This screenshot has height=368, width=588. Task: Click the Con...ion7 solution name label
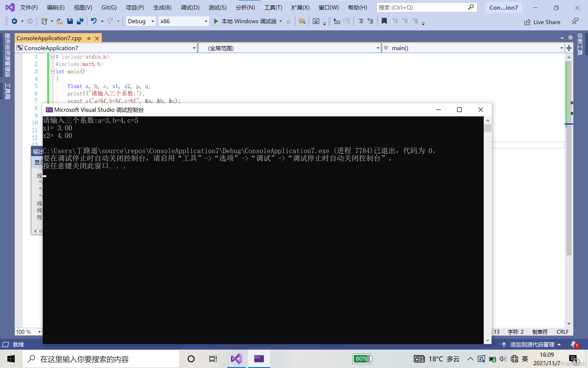tap(504, 8)
